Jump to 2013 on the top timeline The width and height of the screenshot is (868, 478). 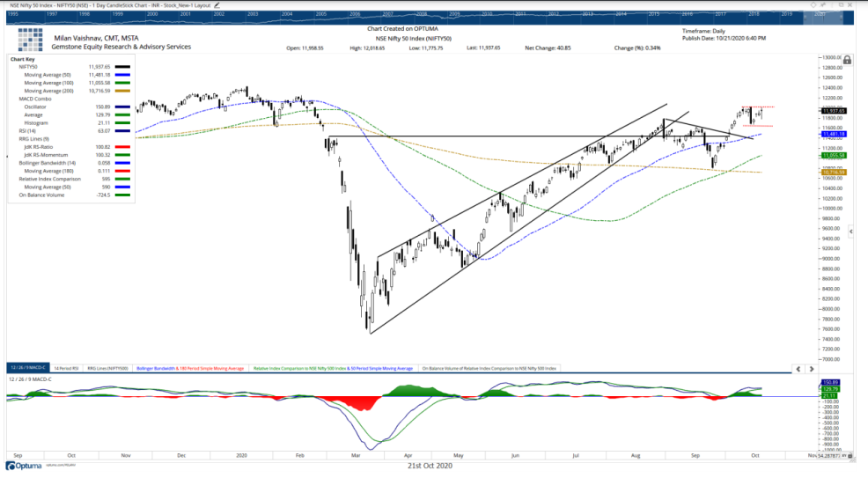tap(586, 15)
